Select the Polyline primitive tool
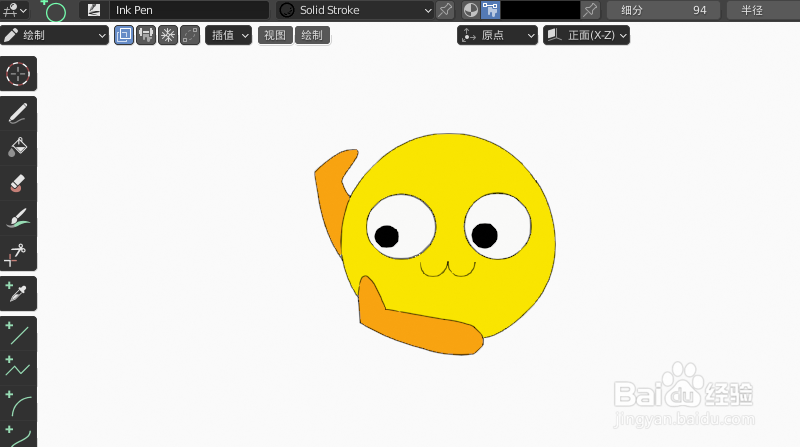The image size is (800, 447). click(x=18, y=368)
